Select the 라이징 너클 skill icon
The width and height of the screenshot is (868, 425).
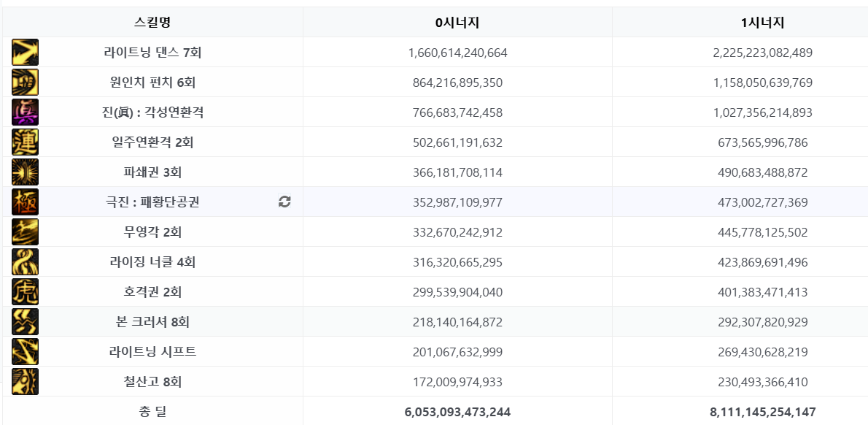point(25,262)
